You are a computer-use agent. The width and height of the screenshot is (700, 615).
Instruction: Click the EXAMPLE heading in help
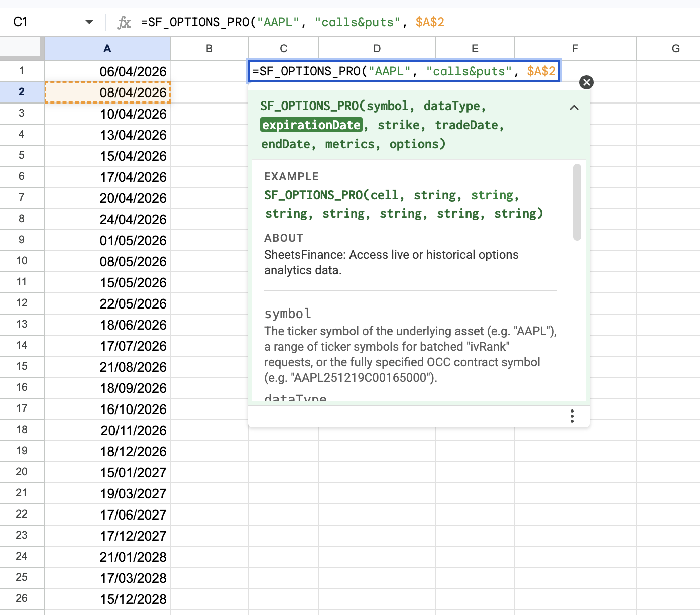click(291, 176)
